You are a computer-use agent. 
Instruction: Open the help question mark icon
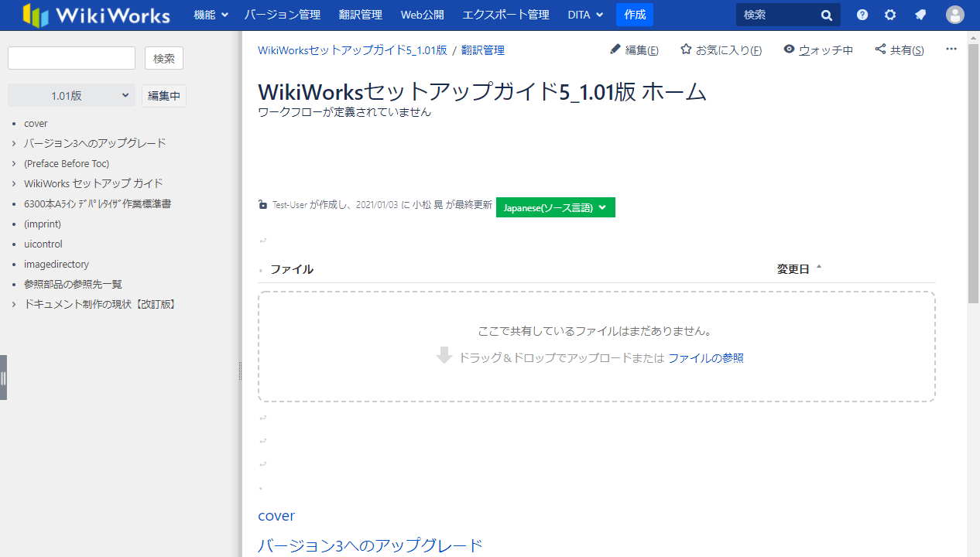(862, 15)
